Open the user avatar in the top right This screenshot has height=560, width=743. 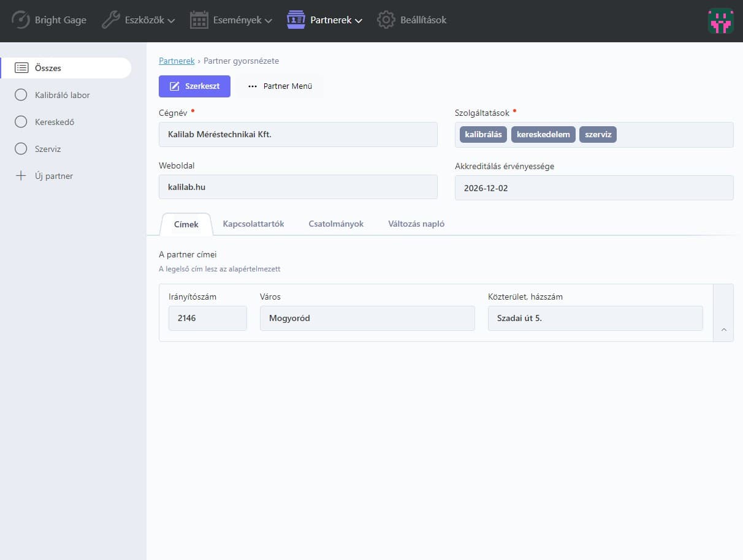(x=720, y=21)
